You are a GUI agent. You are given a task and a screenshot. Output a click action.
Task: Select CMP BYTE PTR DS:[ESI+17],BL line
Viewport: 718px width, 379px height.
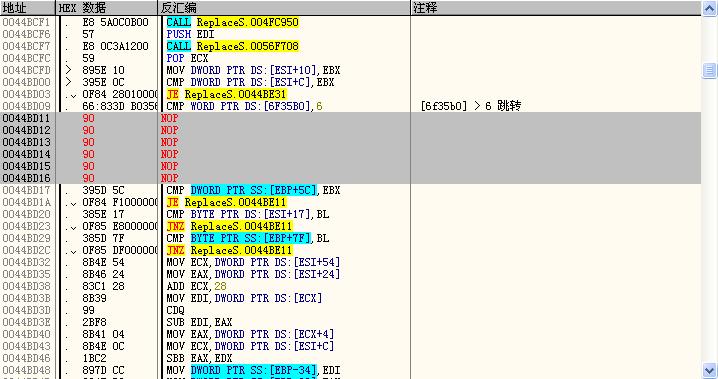coord(248,214)
